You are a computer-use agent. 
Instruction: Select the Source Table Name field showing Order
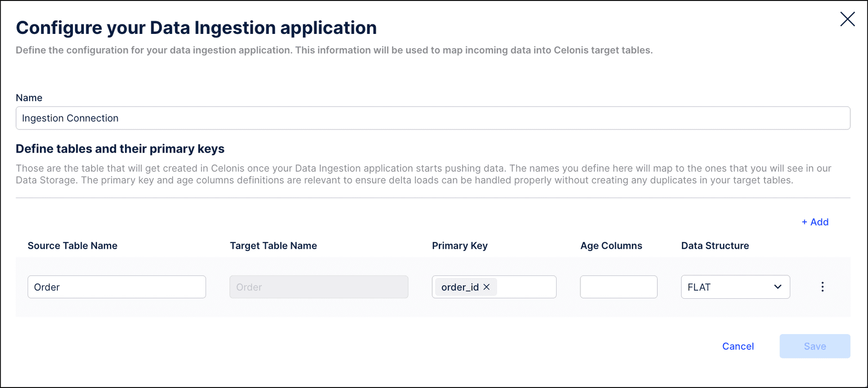pos(116,287)
